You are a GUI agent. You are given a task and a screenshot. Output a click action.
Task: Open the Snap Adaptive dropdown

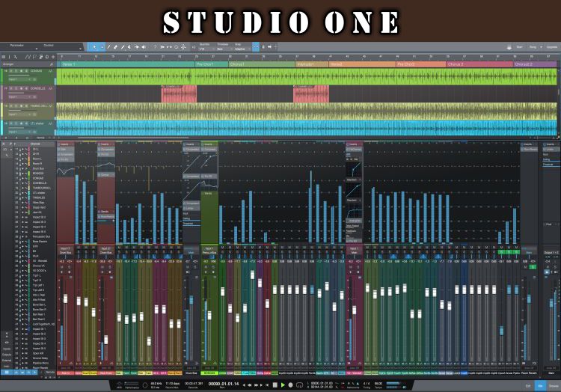(241, 49)
